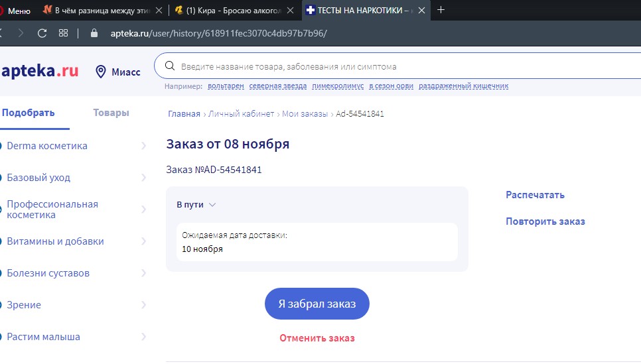Expand the Витамины и добавки category

pos(143,241)
